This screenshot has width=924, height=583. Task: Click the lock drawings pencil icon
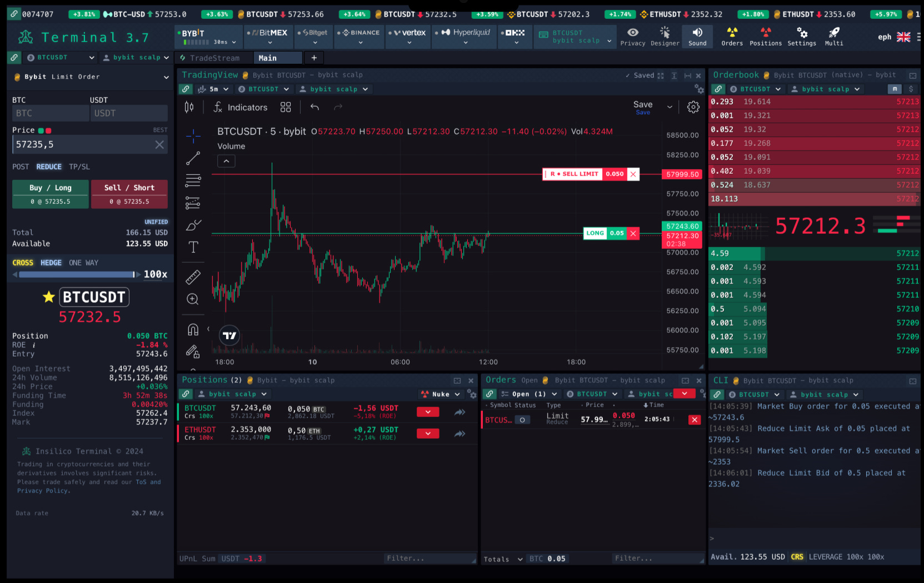pyautogui.click(x=193, y=351)
